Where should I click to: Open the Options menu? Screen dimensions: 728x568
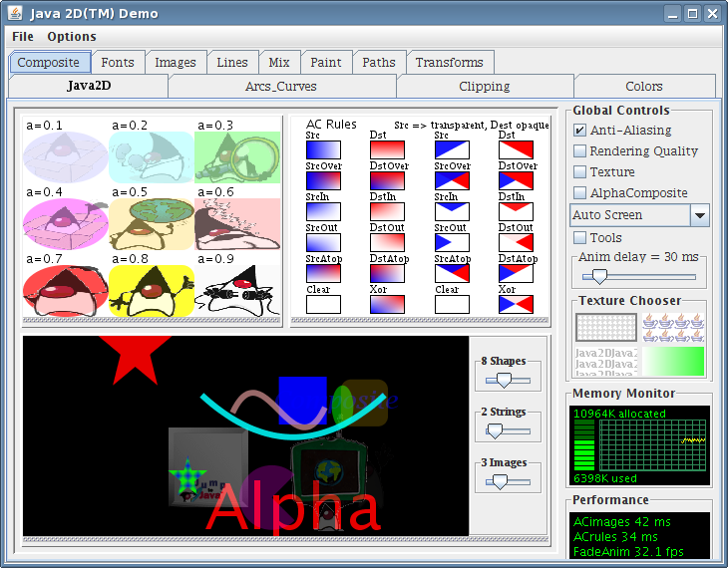[72, 37]
